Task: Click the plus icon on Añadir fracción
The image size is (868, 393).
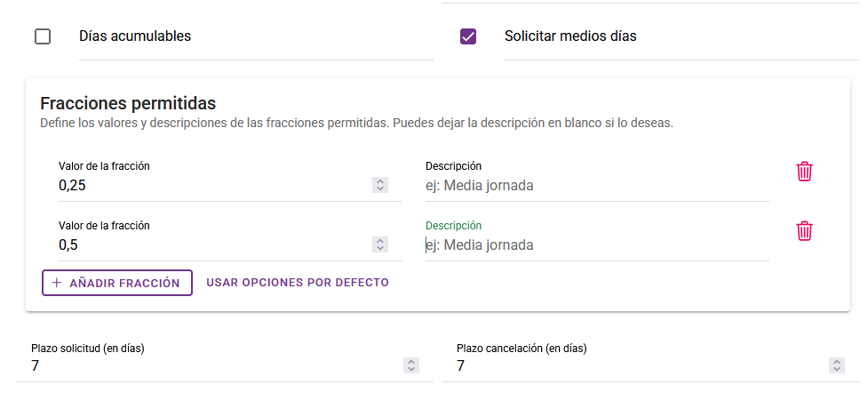Action: 57,283
